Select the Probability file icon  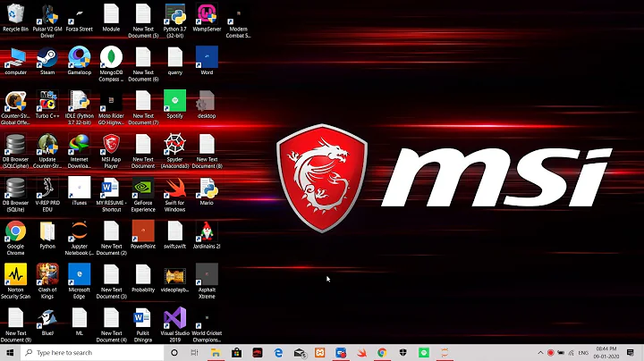point(143,279)
